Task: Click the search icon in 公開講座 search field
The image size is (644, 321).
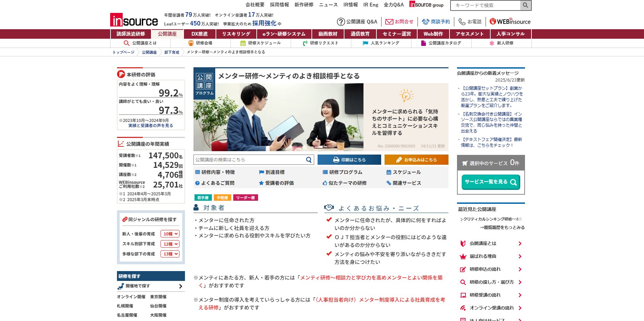Action: 308,160
